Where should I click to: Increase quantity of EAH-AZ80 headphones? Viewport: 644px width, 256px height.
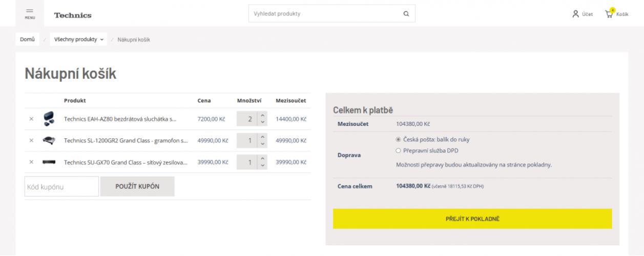tap(262, 115)
